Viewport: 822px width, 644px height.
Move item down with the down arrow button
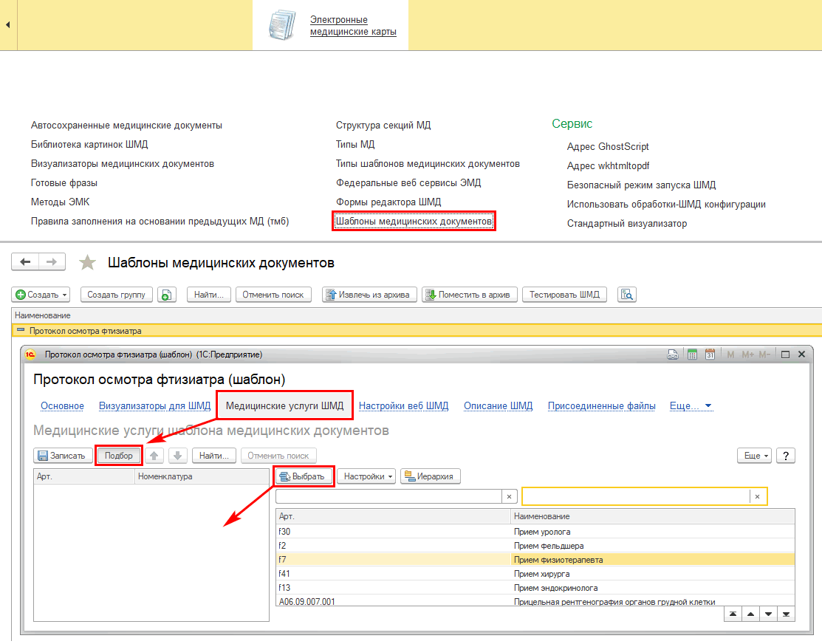tap(178, 456)
